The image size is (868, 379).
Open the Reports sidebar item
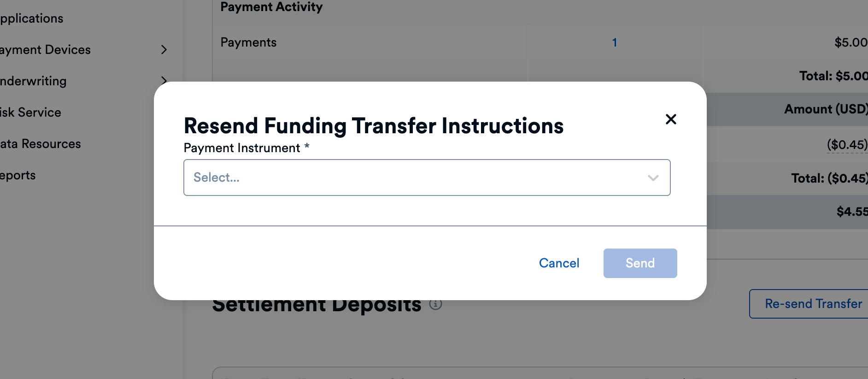(x=18, y=175)
